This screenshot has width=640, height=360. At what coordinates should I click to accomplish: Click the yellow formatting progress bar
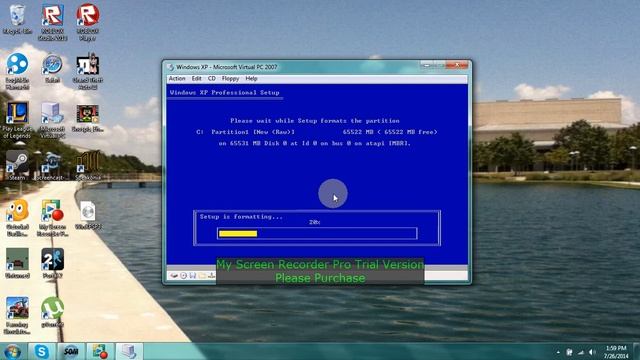[238, 233]
